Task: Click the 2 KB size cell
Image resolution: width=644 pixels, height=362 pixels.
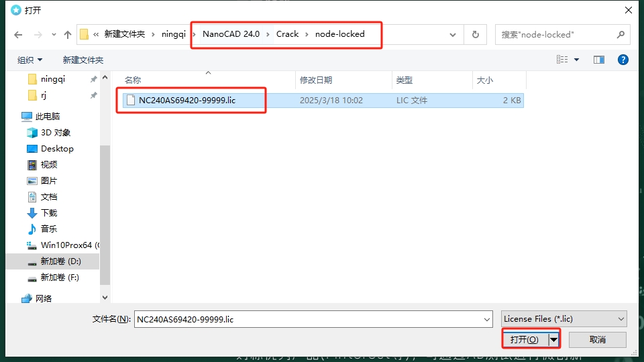Action: click(512, 100)
